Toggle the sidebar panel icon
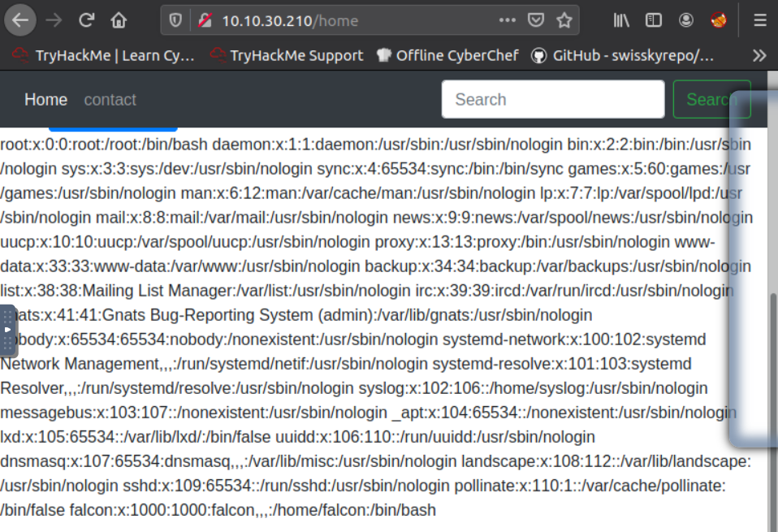Image resolution: width=778 pixels, height=532 pixels. [654, 20]
